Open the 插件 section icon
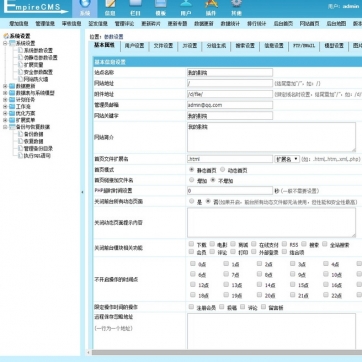This screenshot has width=362, height=362. [x=211, y=4]
